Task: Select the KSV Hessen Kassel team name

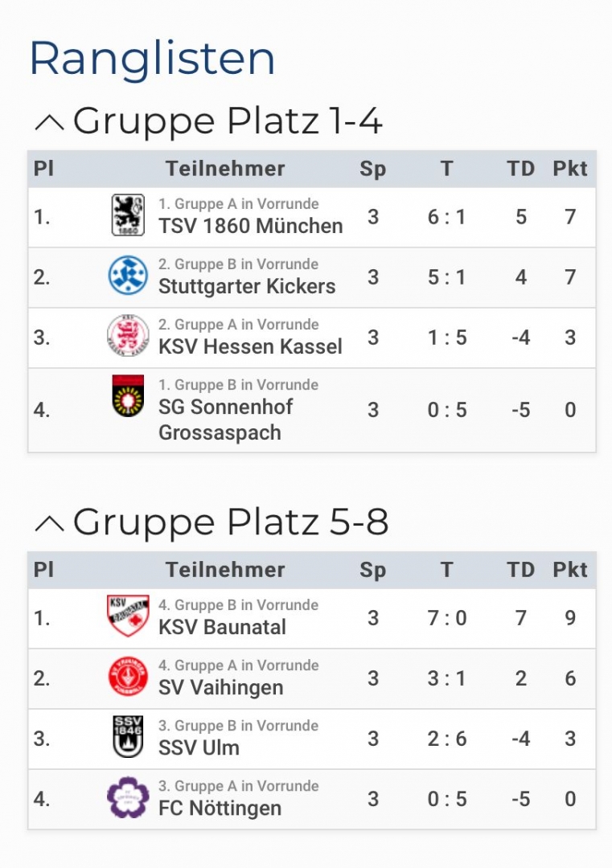Action: [250, 346]
